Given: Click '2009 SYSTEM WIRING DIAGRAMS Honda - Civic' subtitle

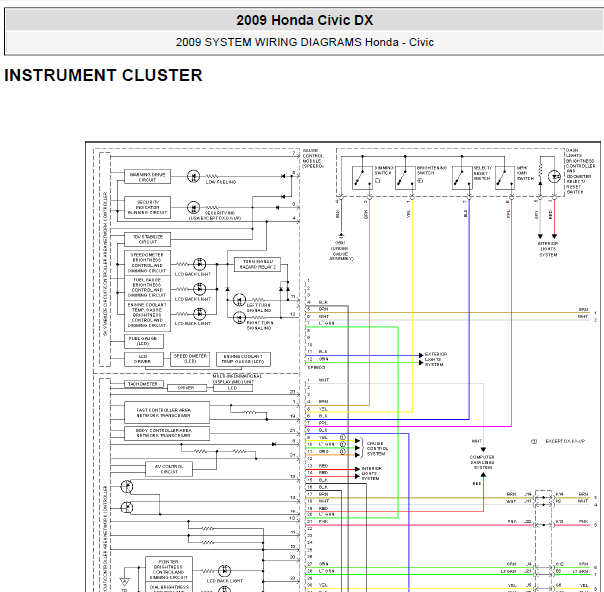Looking at the screenshot, I should click(x=304, y=42).
